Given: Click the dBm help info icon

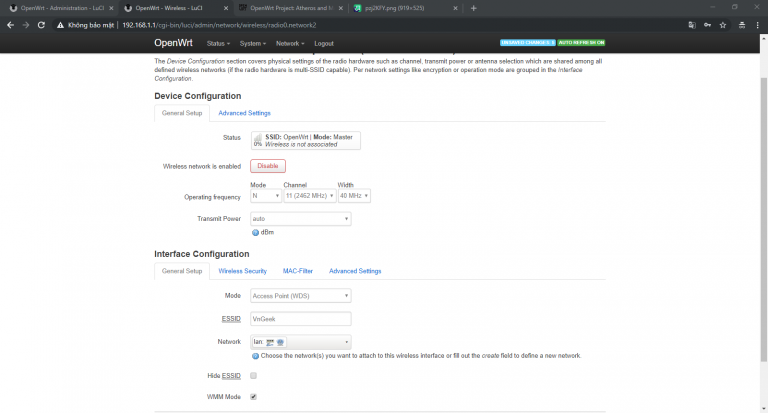Looking at the screenshot, I should [255, 232].
